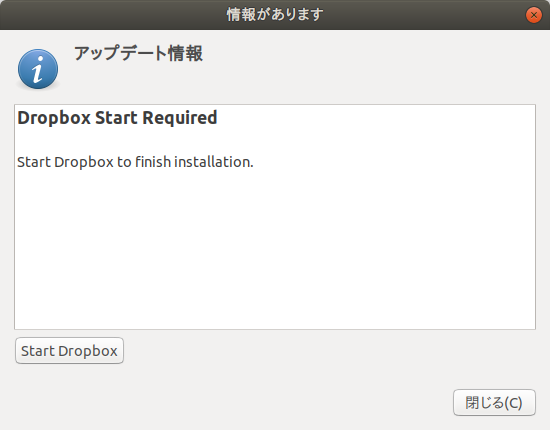This screenshot has width=550, height=430.
Task: Select the アップデート情報 heading text
Action: [x=138, y=53]
